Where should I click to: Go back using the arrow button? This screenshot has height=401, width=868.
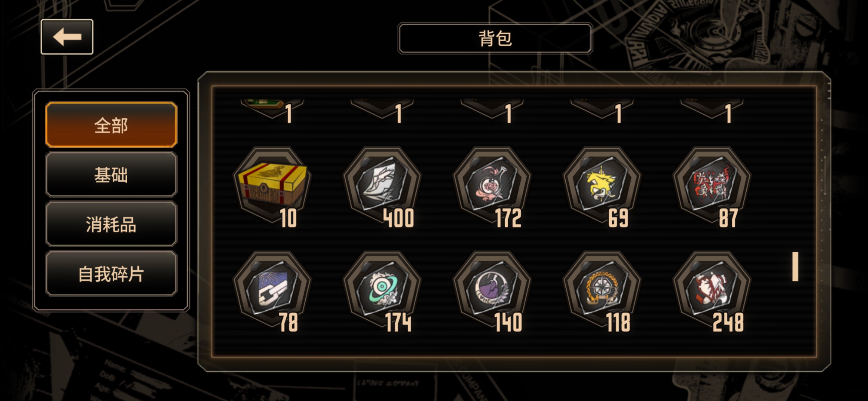click(67, 37)
